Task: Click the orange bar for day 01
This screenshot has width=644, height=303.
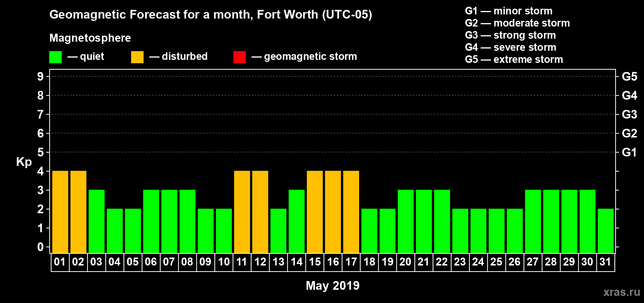Action: point(60,212)
